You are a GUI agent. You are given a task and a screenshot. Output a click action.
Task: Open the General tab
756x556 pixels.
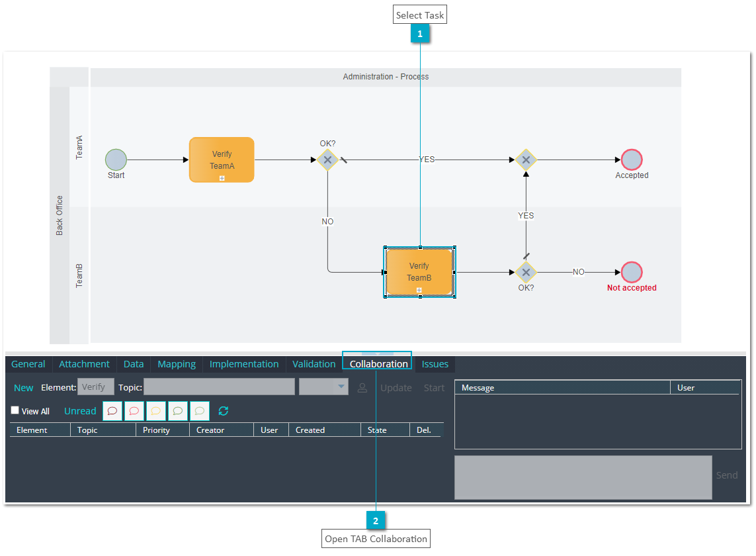(x=28, y=364)
